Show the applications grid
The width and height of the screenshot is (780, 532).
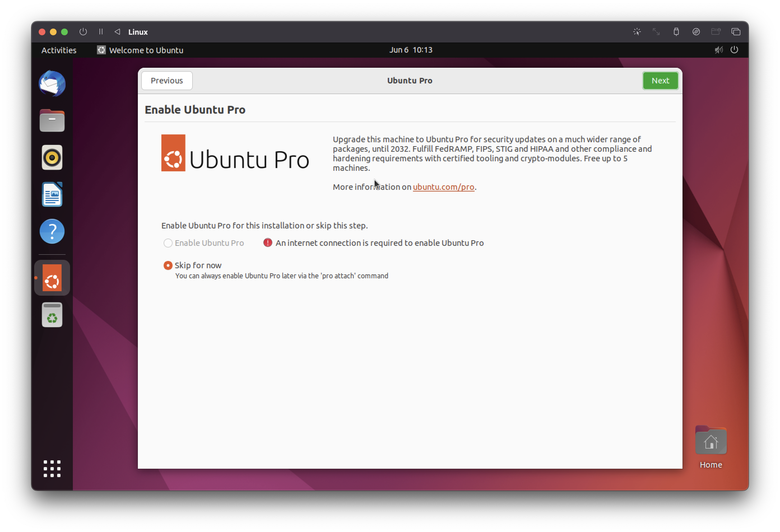click(52, 469)
